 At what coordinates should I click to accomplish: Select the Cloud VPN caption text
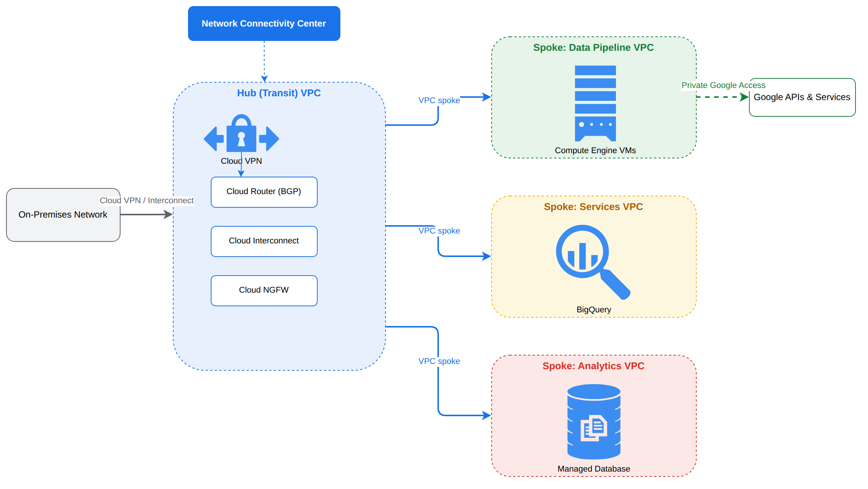pyautogui.click(x=241, y=161)
